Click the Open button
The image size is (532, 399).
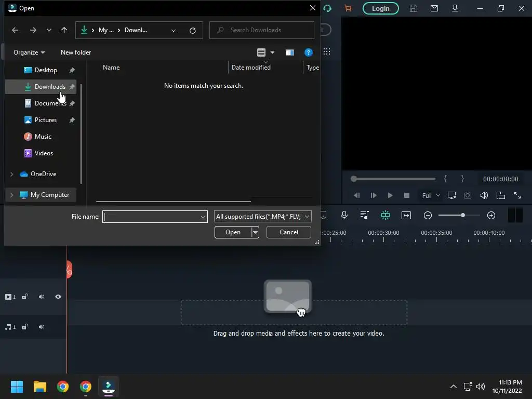pos(233,232)
